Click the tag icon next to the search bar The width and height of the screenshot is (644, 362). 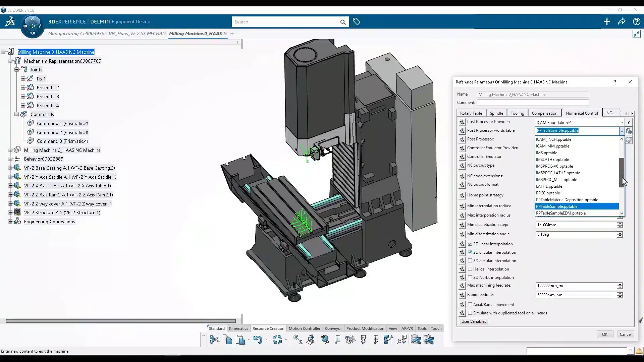click(357, 21)
